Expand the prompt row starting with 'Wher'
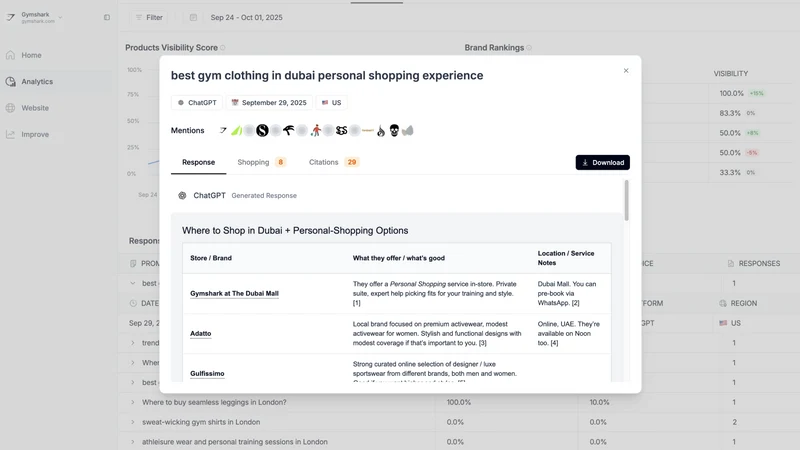Image resolution: width=800 pixels, height=450 pixels. click(133, 363)
